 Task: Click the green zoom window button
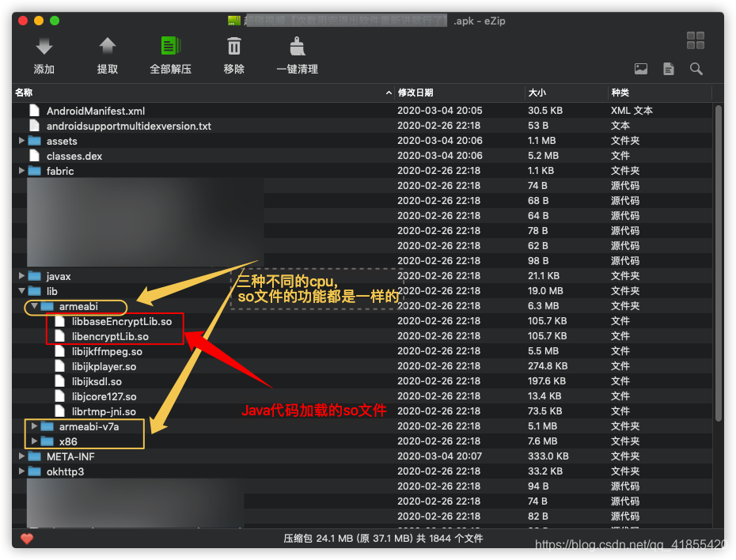(55, 21)
